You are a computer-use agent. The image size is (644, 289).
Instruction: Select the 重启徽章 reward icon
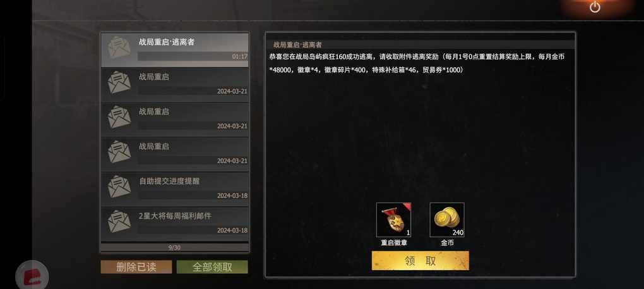click(393, 220)
